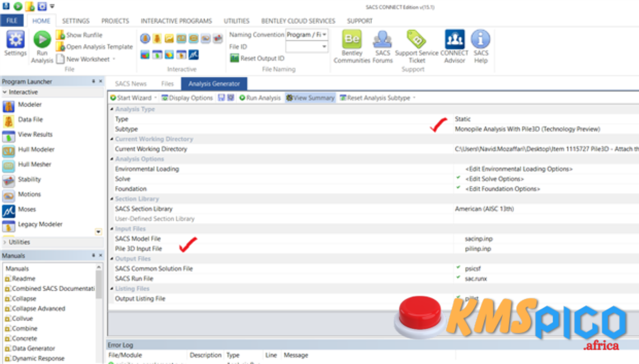Viewport: 639px width, 364px height.
Task: Launch Hull Mesher from Program Launcher
Action: 27,165
